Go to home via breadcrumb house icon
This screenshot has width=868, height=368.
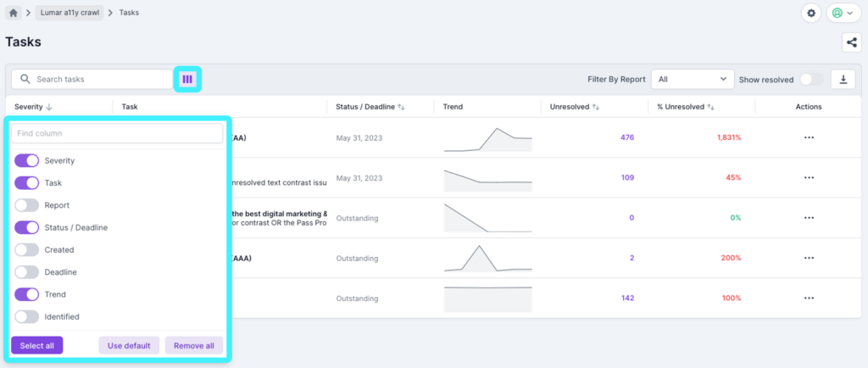tap(14, 13)
